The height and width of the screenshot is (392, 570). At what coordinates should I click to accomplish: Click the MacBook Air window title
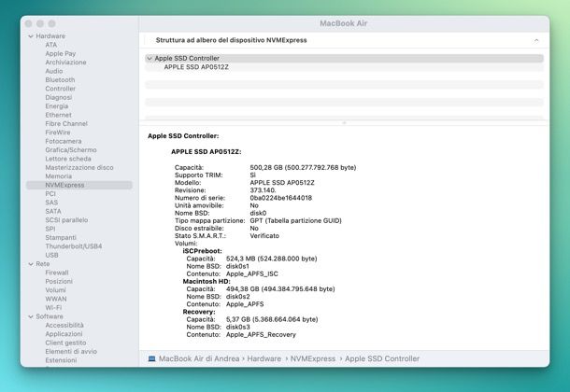point(344,23)
